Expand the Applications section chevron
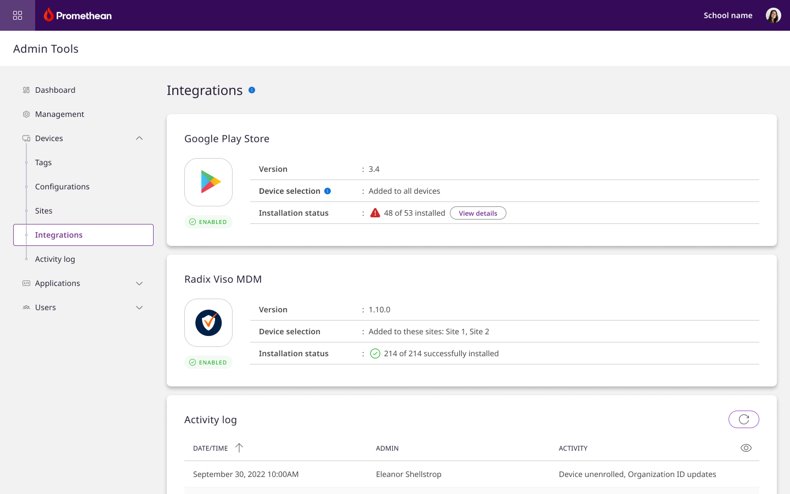Viewport: 790px width, 494px height. (x=140, y=284)
